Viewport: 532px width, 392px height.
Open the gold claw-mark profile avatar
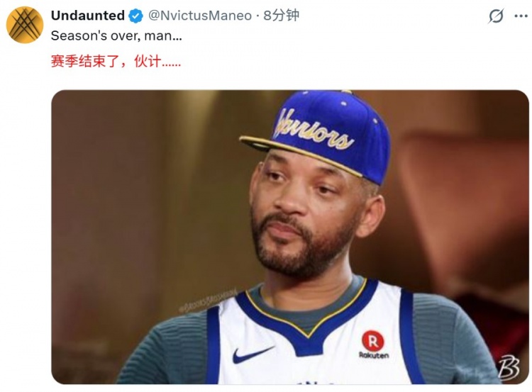coord(25,25)
